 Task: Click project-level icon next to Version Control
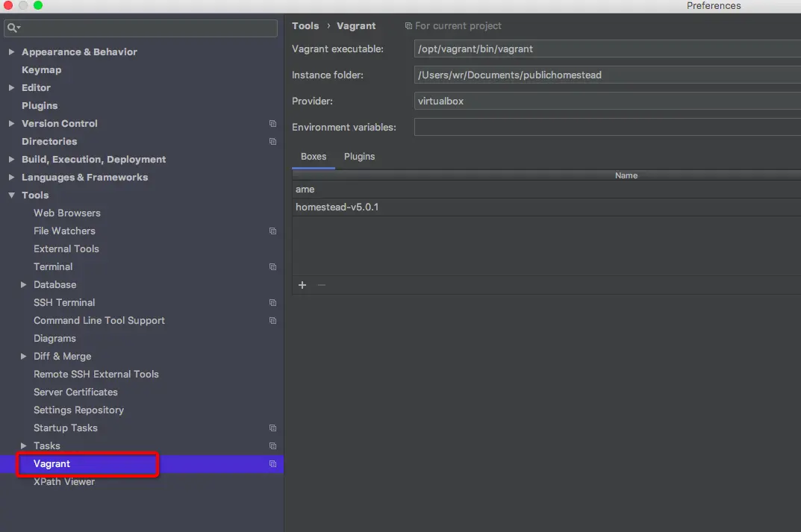point(272,124)
